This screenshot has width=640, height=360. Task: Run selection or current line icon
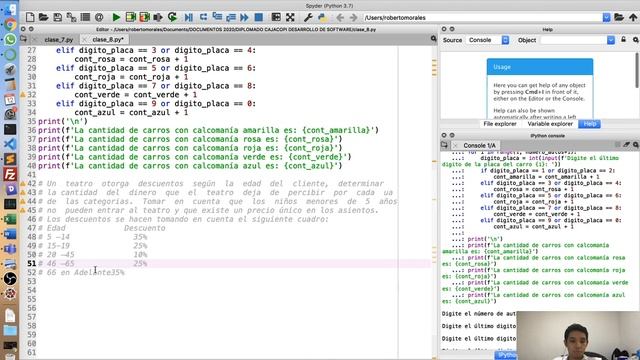(x=158, y=17)
